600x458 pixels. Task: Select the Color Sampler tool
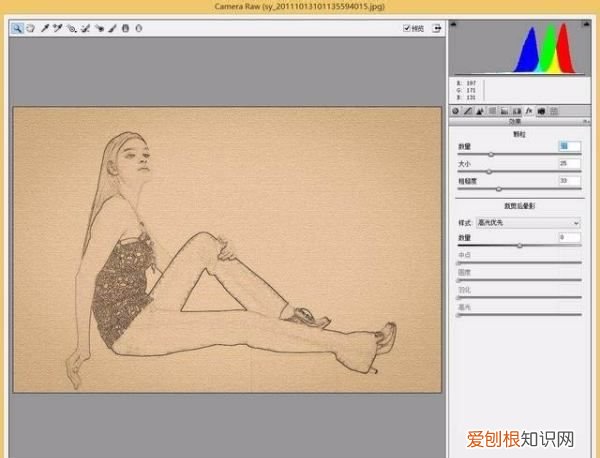(x=58, y=28)
